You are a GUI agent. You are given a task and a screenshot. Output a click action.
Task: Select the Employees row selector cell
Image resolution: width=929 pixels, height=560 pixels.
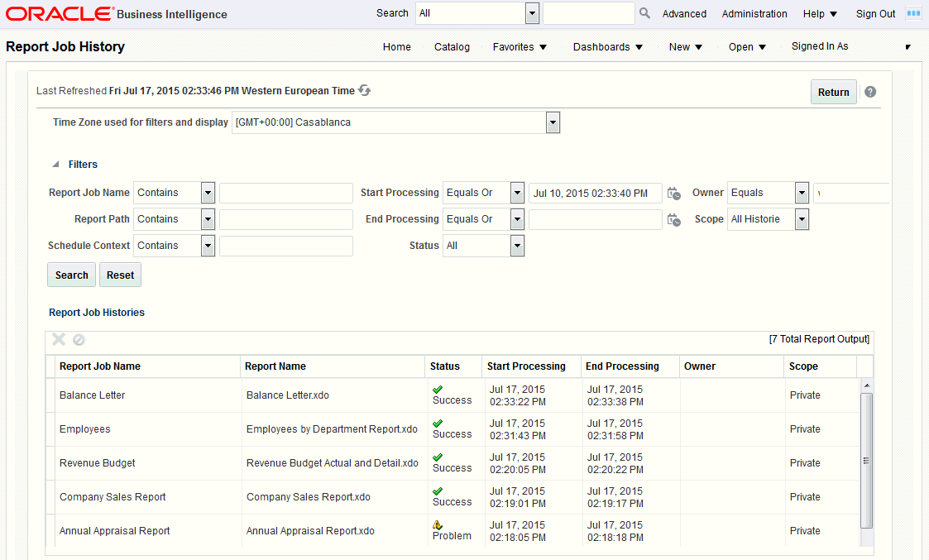tap(50, 429)
